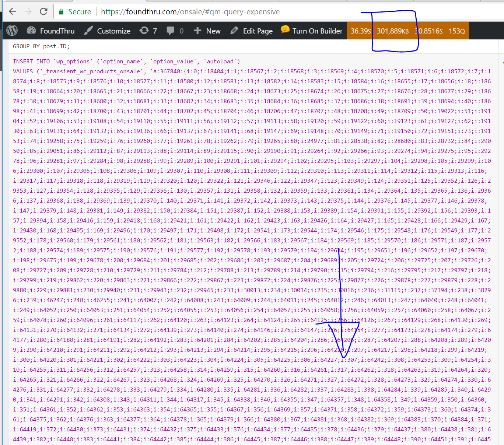
Task: Go forward using the browser forward arrow
Action: tap(28, 11)
